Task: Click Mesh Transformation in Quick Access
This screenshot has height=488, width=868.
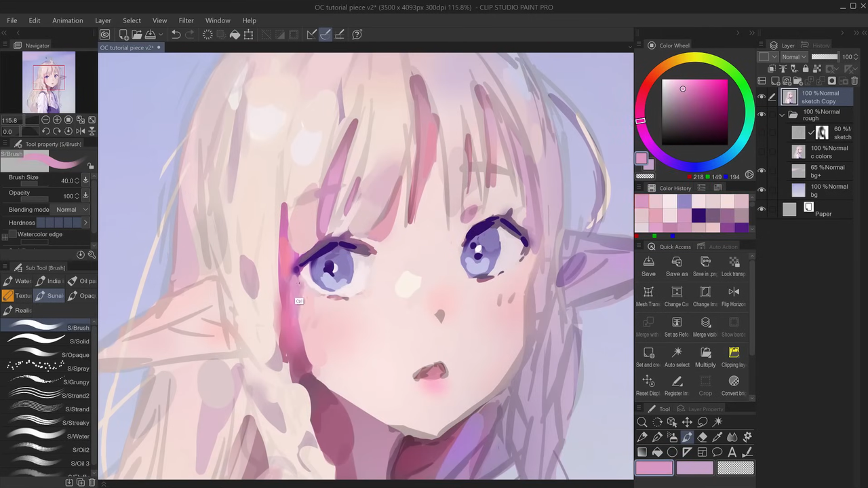Action: [x=648, y=297]
